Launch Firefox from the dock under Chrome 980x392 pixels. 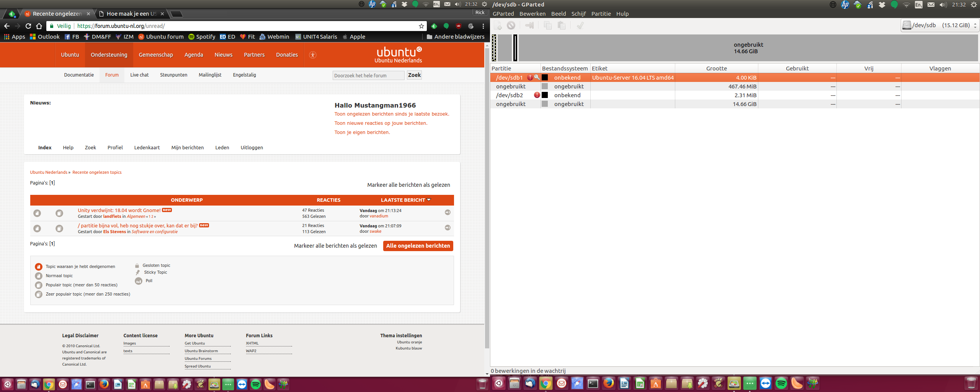point(104,384)
